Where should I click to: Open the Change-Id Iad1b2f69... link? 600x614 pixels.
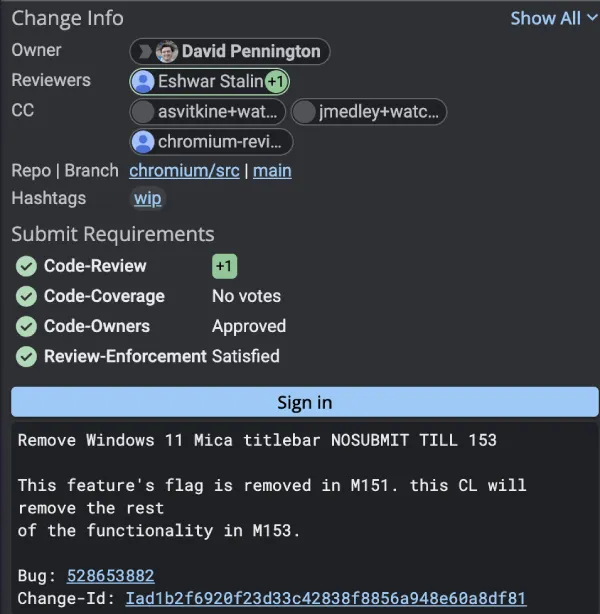pos(326,599)
